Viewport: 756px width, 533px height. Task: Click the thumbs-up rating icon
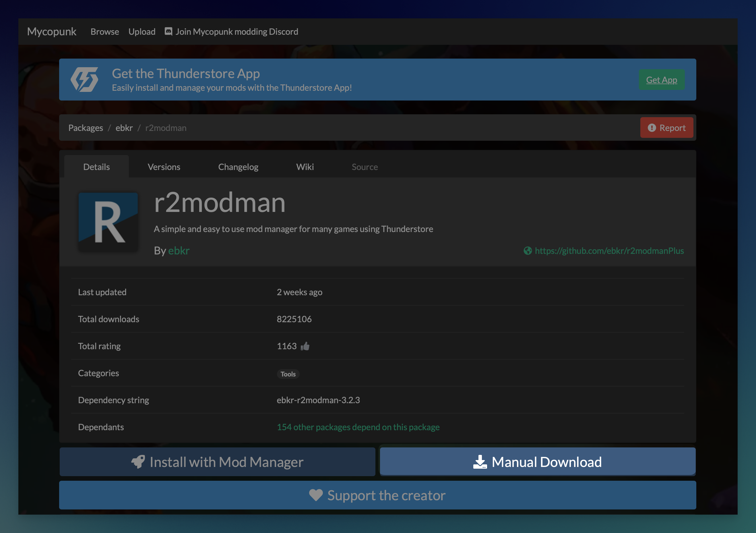tap(305, 346)
